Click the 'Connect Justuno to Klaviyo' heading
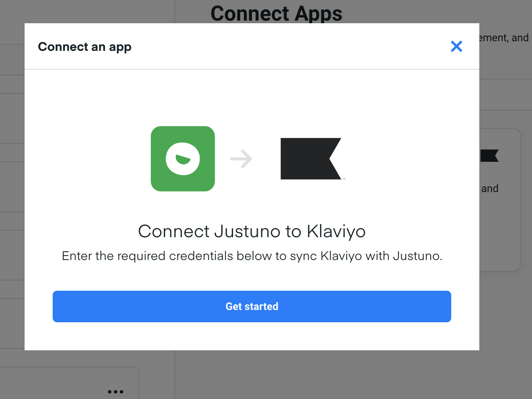The image size is (532, 399). click(252, 231)
